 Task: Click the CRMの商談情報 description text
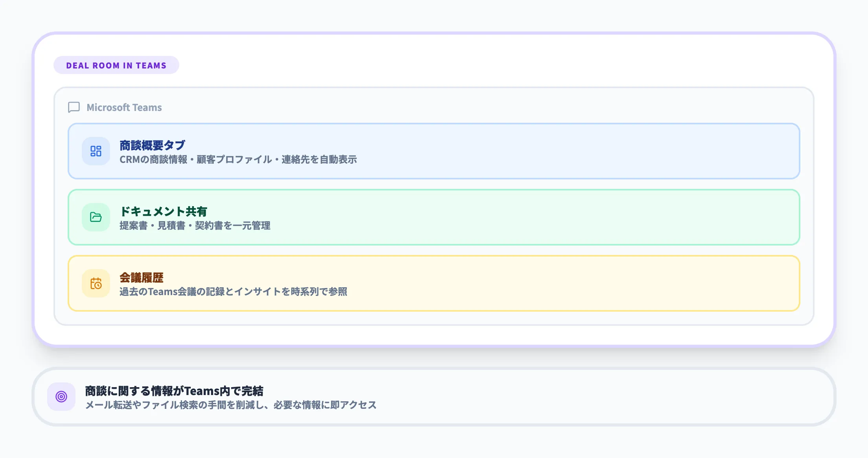point(238,159)
